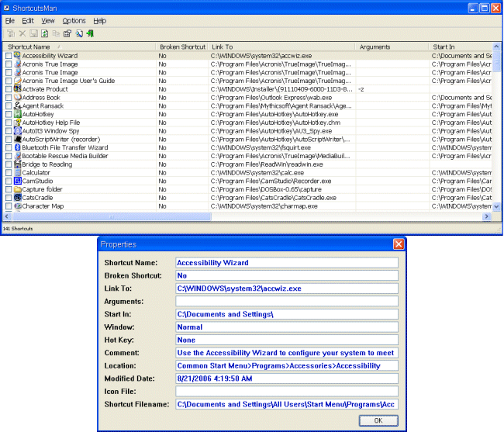This screenshot has height=432, width=504.
Task: Open the Edit menu
Action: point(28,21)
